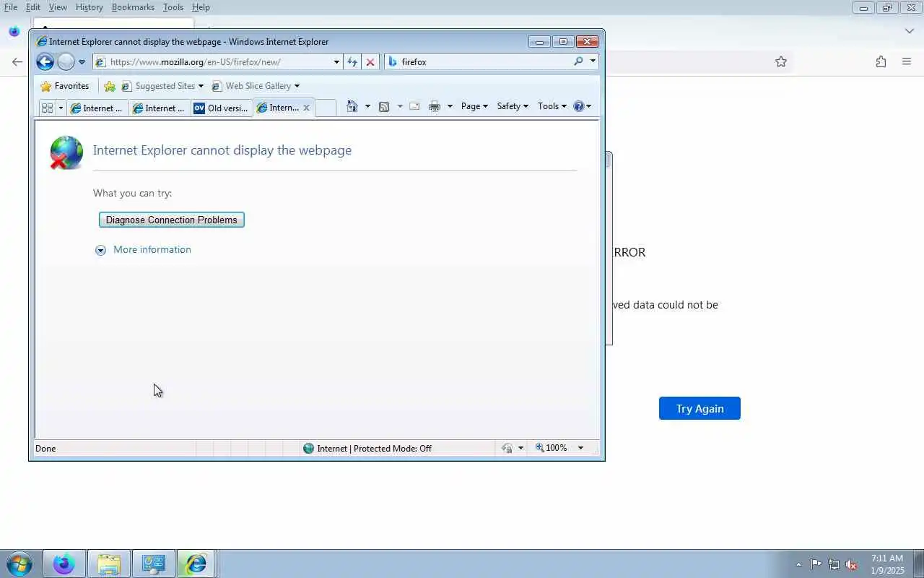924x578 pixels.
Task: Open a new blank IE tab
Action: coord(326,108)
